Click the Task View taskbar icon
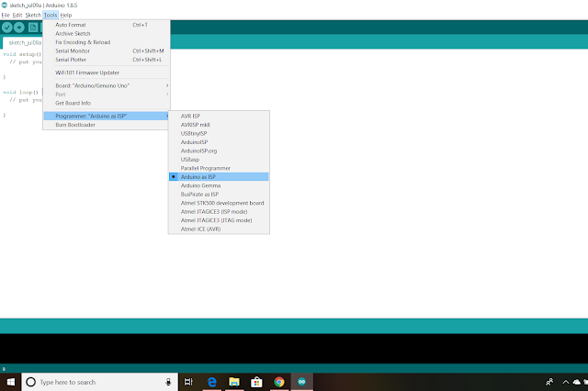Viewport: 588px width, 391px height. coord(188,382)
